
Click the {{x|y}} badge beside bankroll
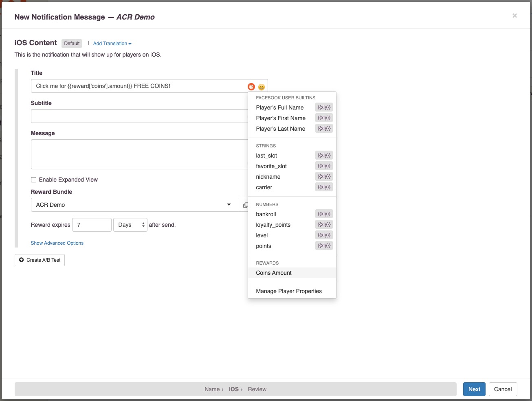(x=324, y=214)
